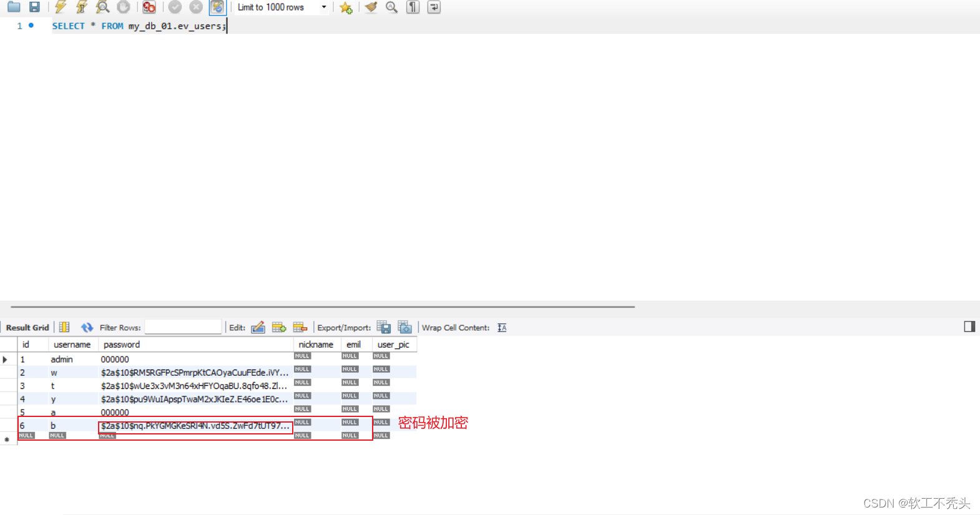The height and width of the screenshot is (515, 980).
Task: Refresh the result data
Action: pos(87,327)
